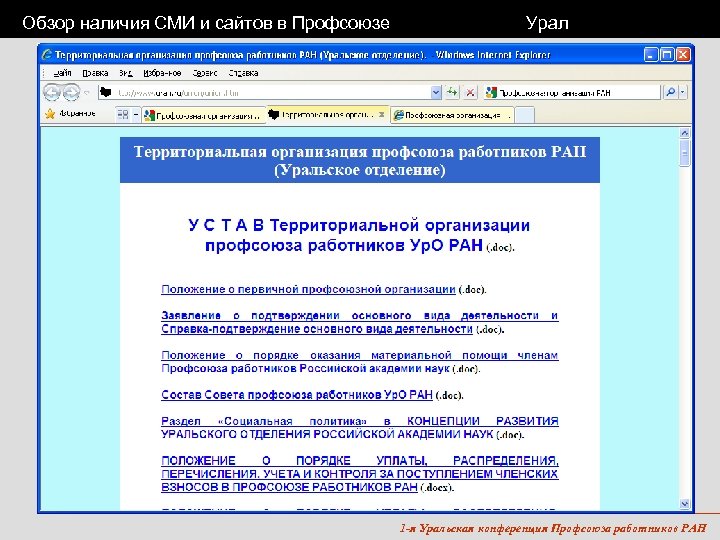This screenshot has width=720, height=540.
Task: Open Положение о первичной профсоюзной организации link
Action: [x=308, y=289]
